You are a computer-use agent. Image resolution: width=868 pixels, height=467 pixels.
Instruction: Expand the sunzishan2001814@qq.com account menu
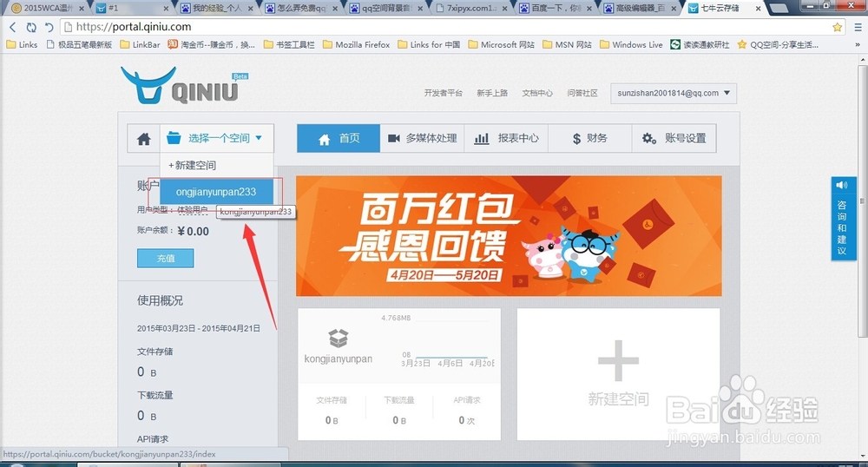[x=674, y=93]
